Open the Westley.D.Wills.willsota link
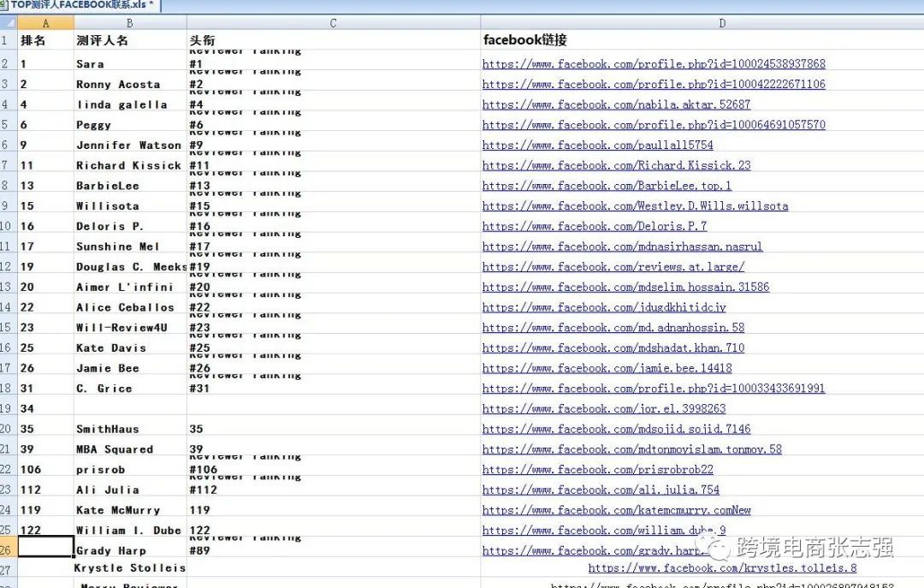 [635, 205]
